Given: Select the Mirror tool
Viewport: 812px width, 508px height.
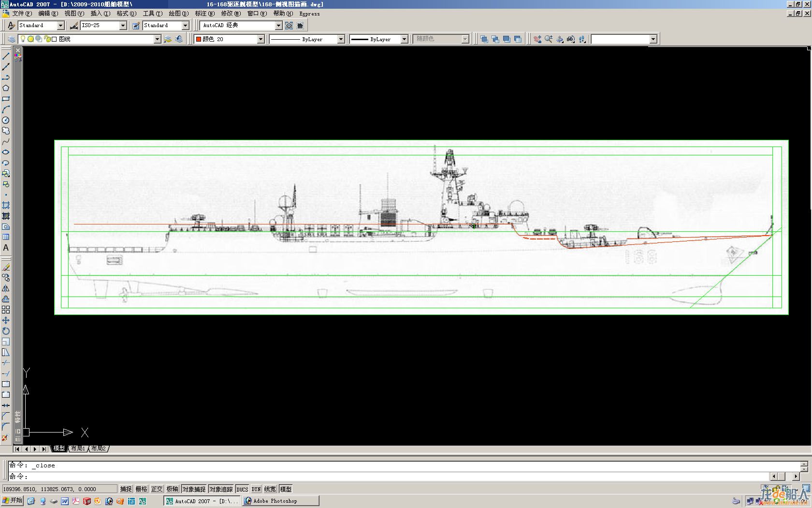Looking at the screenshot, I should click(6, 288).
